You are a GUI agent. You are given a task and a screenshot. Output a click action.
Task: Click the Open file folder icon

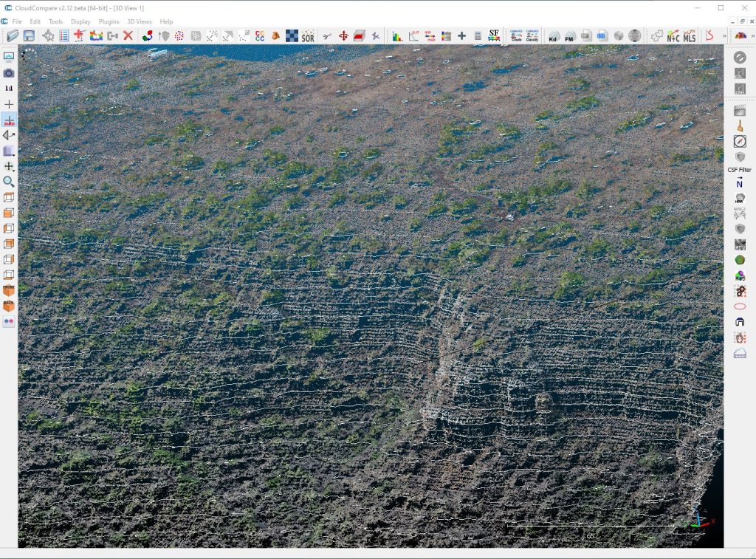13,35
